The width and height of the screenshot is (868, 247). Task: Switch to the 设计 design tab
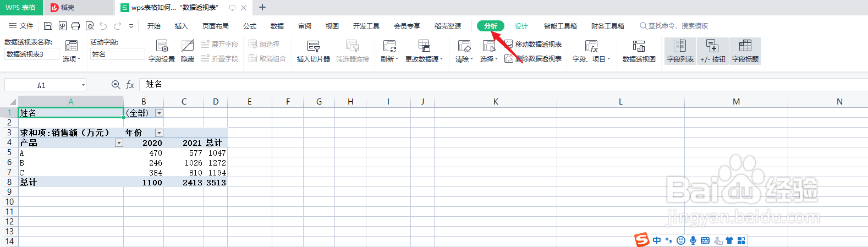[521, 26]
